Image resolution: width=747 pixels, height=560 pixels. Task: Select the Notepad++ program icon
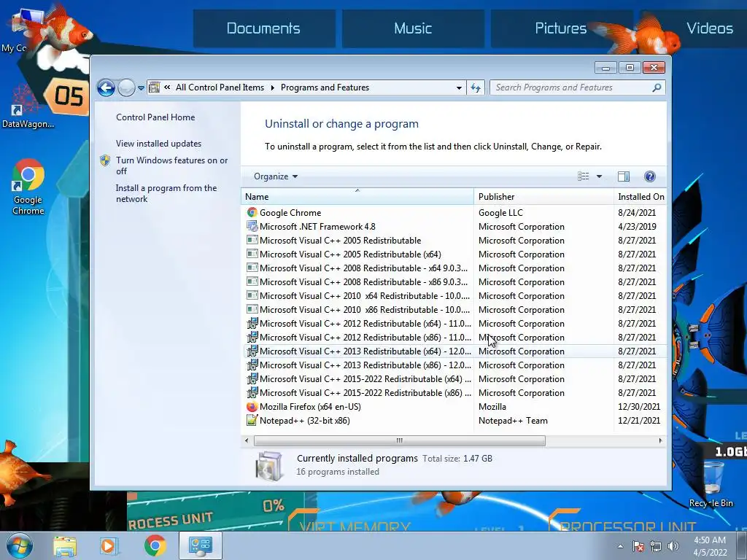pyautogui.click(x=252, y=421)
